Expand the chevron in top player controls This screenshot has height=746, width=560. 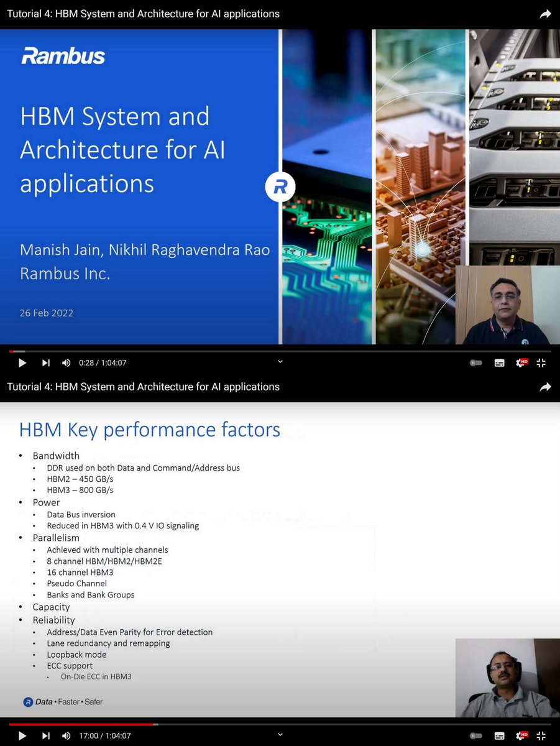click(280, 361)
